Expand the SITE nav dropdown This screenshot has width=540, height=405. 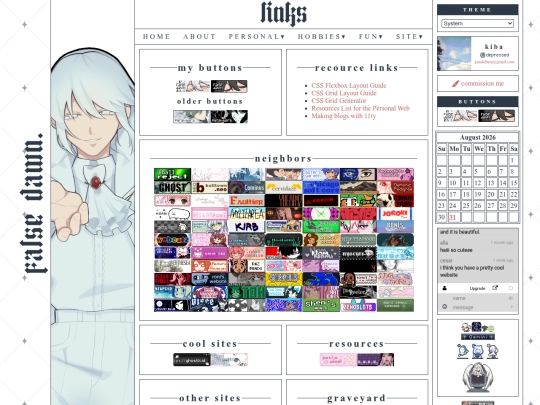(x=409, y=37)
